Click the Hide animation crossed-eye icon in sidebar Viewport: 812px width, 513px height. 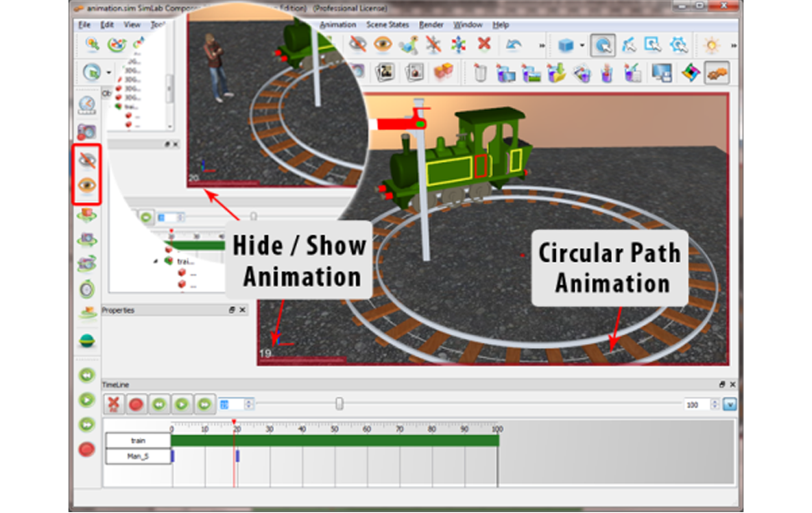click(87, 159)
